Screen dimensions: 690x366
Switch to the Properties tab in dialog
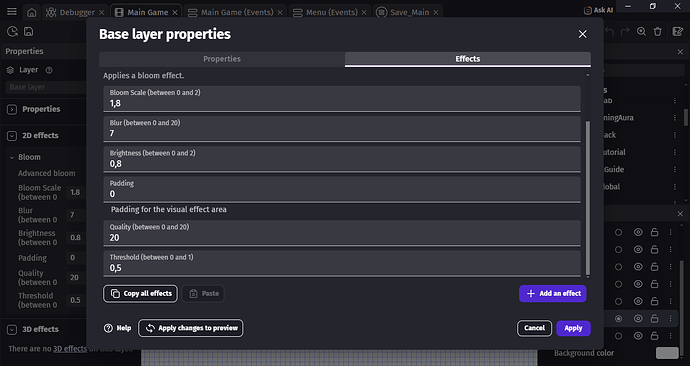point(222,59)
